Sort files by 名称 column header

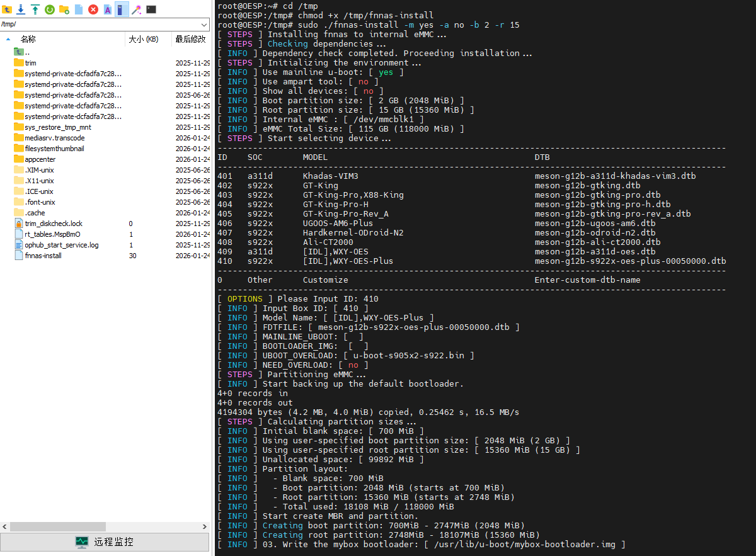pos(28,39)
